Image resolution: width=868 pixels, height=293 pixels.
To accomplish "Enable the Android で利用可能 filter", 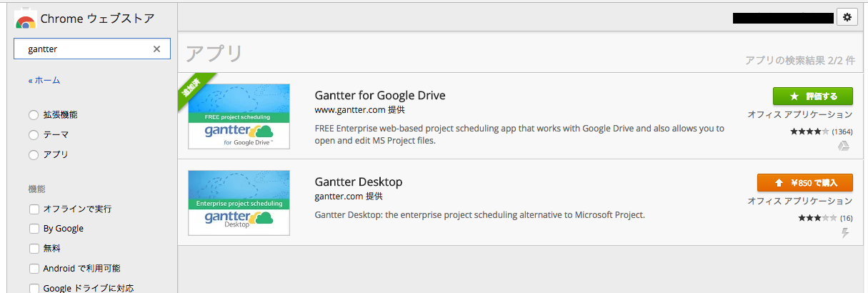I will point(34,269).
